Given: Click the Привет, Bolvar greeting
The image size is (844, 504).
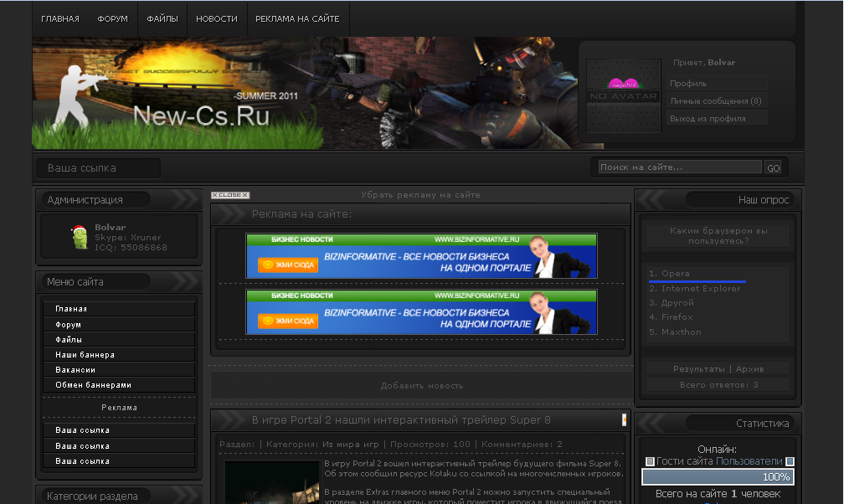Looking at the screenshot, I should (x=704, y=63).
